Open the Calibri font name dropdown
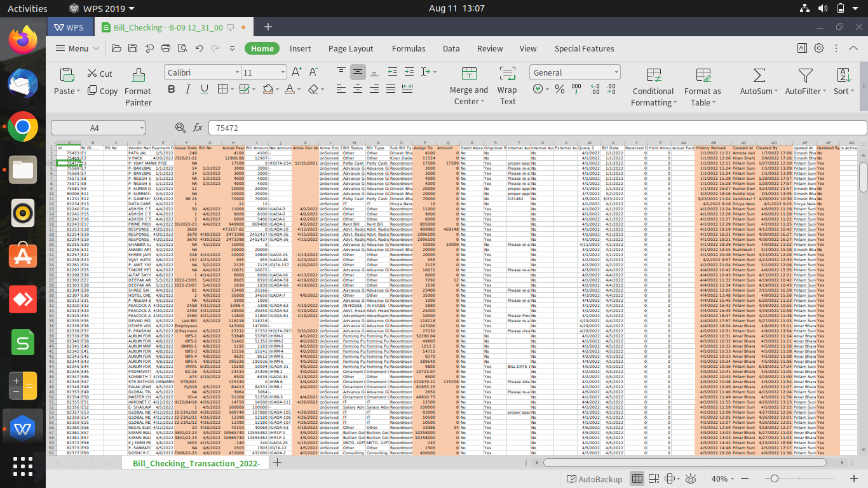 [236, 72]
